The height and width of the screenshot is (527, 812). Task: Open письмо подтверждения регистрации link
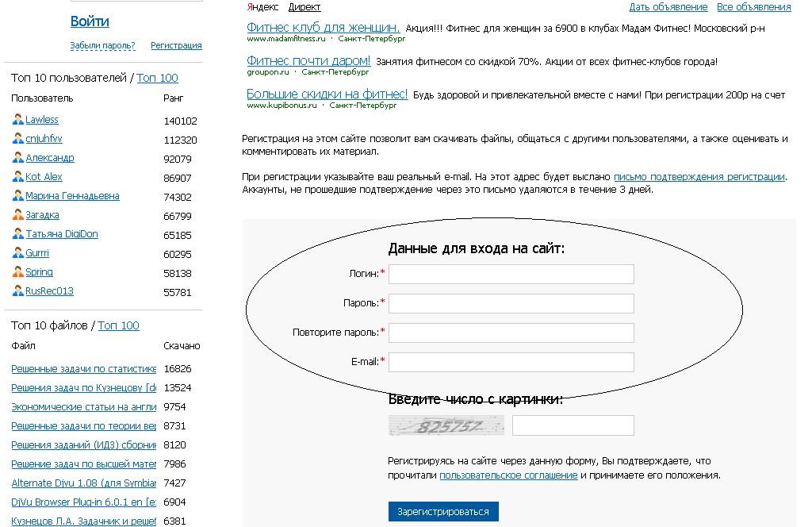pos(699,177)
